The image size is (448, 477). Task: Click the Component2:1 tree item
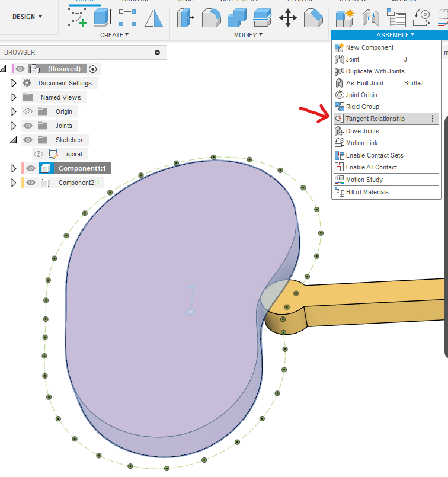78,183
